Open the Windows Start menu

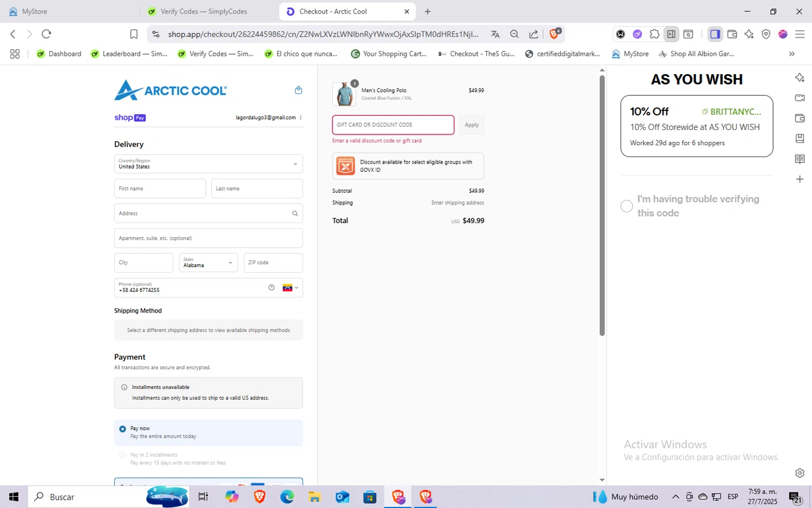click(14, 497)
